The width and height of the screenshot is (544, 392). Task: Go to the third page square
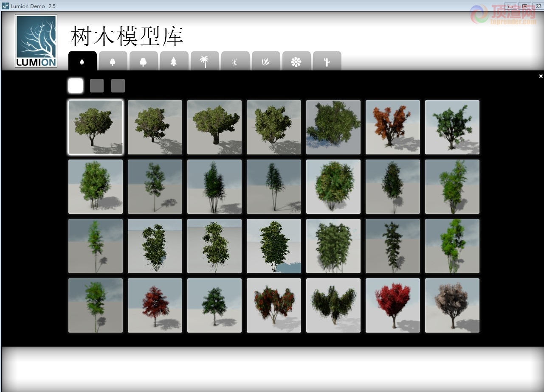click(x=118, y=86)
